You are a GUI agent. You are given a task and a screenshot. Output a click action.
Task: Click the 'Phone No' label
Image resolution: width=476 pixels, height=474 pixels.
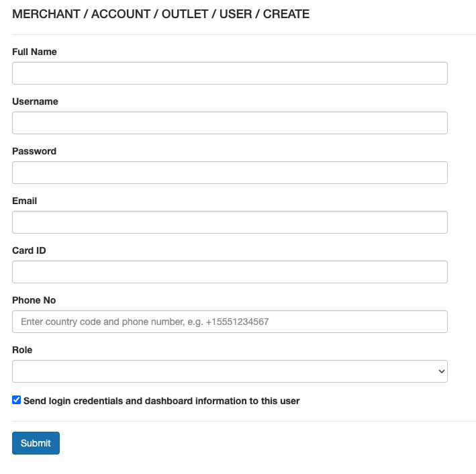tap(34, 300)
